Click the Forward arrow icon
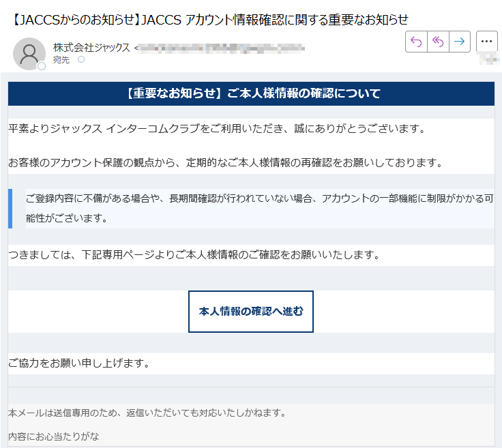This screenshot has height=448, width=502. coord(460,42)
